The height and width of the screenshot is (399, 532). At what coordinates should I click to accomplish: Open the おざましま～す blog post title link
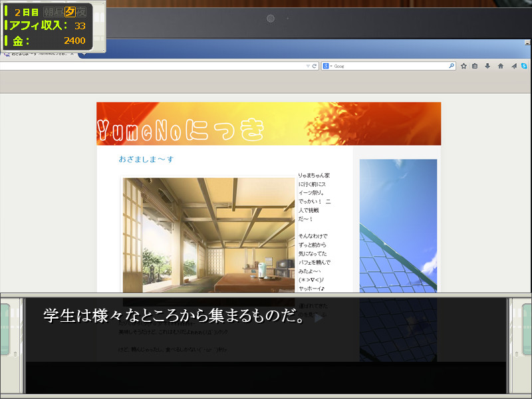coord(146,160)
